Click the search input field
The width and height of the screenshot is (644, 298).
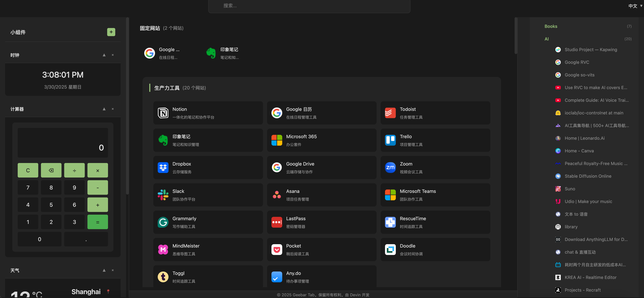click(309, 6)
